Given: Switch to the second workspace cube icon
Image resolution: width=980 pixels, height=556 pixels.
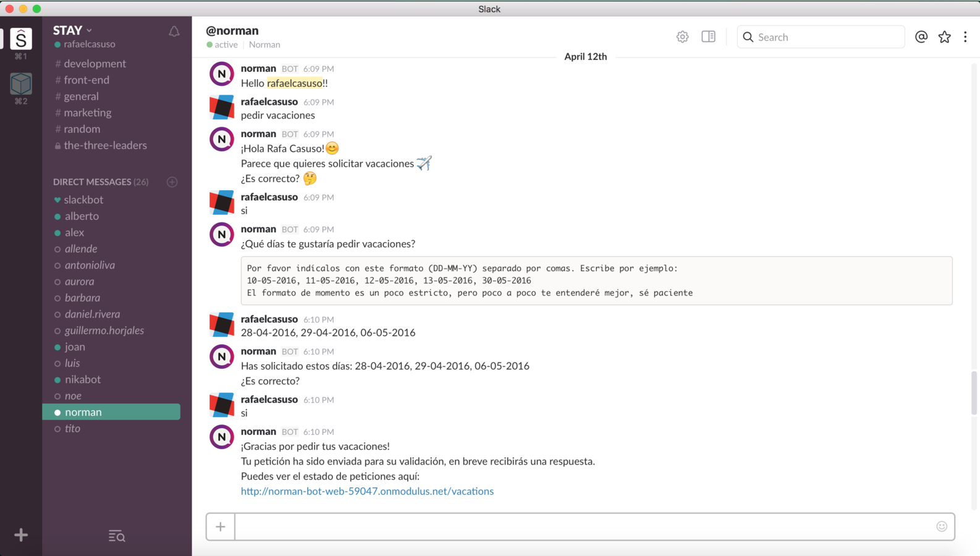Looking at the screenshot, I should click(21, 83).
